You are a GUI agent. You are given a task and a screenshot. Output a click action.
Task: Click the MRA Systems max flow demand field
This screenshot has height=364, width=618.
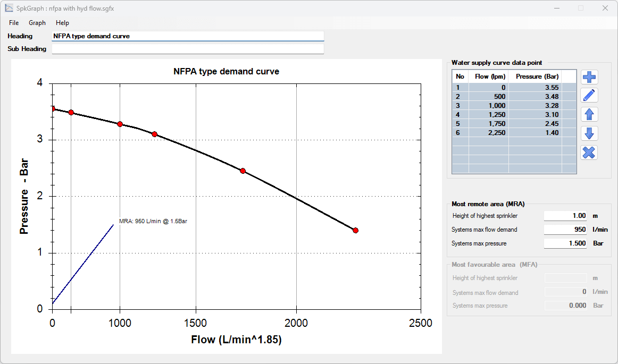(x=565, y=230)
